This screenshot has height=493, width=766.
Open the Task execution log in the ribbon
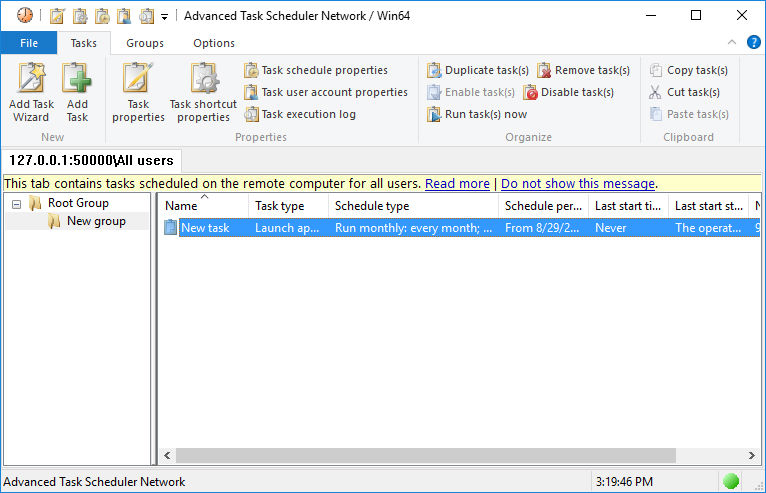(x=300, y=114)
